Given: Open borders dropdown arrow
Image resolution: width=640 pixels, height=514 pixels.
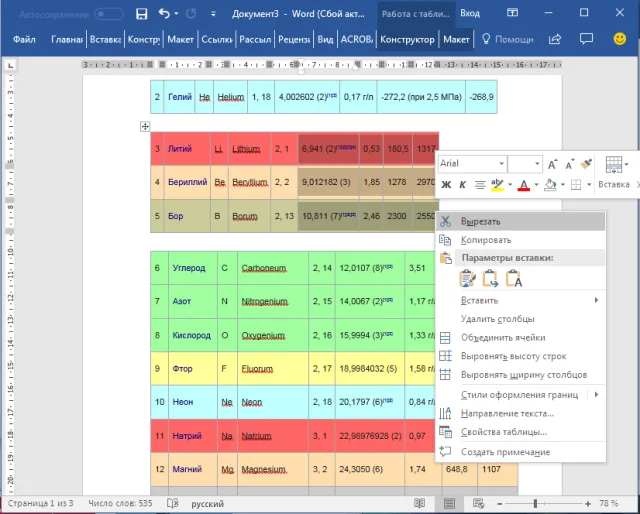Looking at the screenshot, I should (589, 185).
